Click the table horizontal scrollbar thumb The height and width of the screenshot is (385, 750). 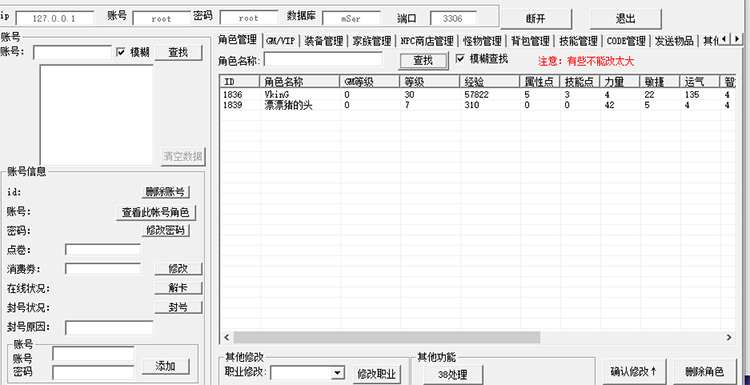[x=386, y=337]
